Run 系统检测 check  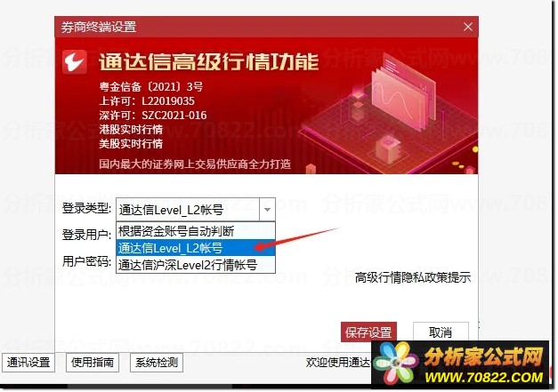click(x=157, y=363)
